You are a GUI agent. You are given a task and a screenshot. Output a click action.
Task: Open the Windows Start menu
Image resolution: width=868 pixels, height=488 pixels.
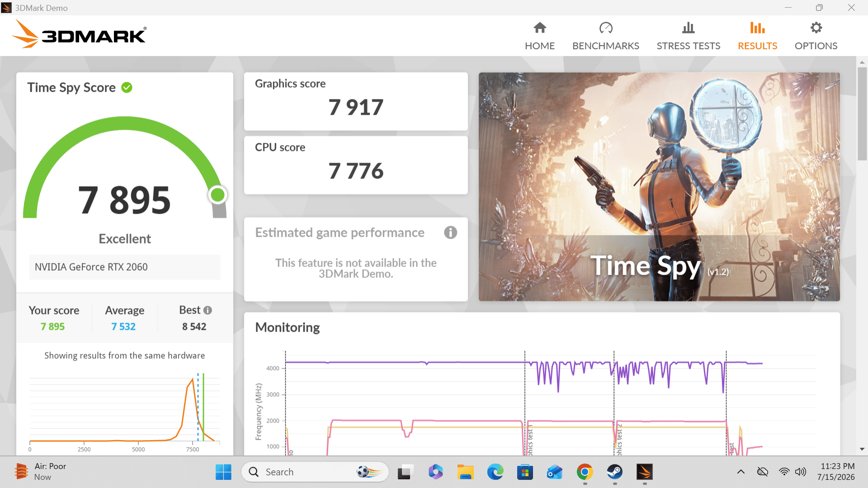pos(223,472)
